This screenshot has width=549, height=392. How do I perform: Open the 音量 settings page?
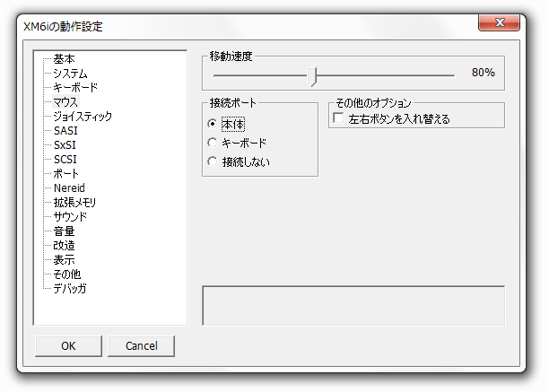pos(64,231)
